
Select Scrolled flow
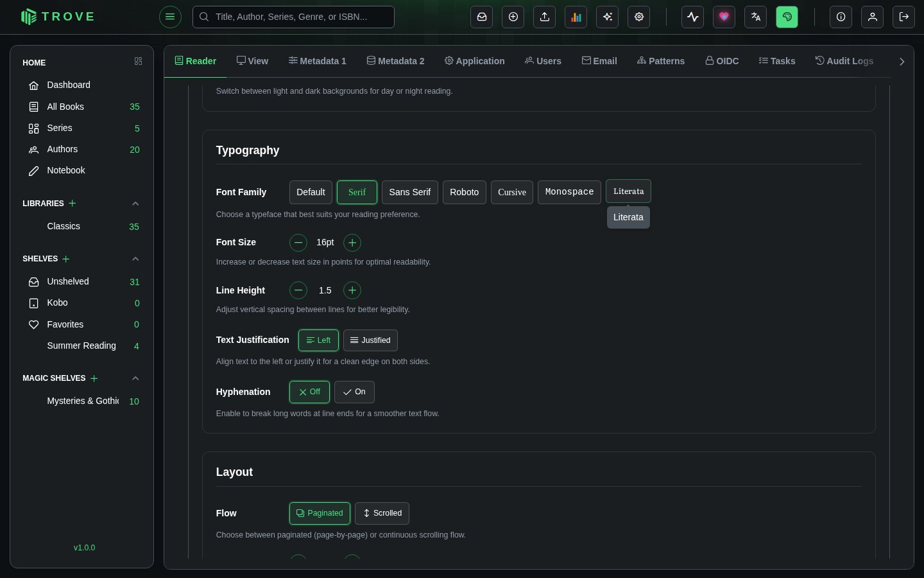382,513
